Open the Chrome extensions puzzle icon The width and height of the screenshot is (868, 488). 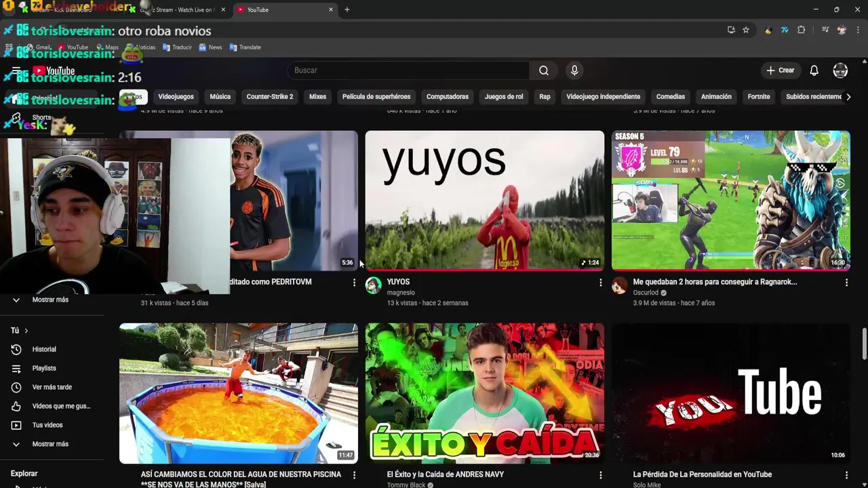pos(802,30)
